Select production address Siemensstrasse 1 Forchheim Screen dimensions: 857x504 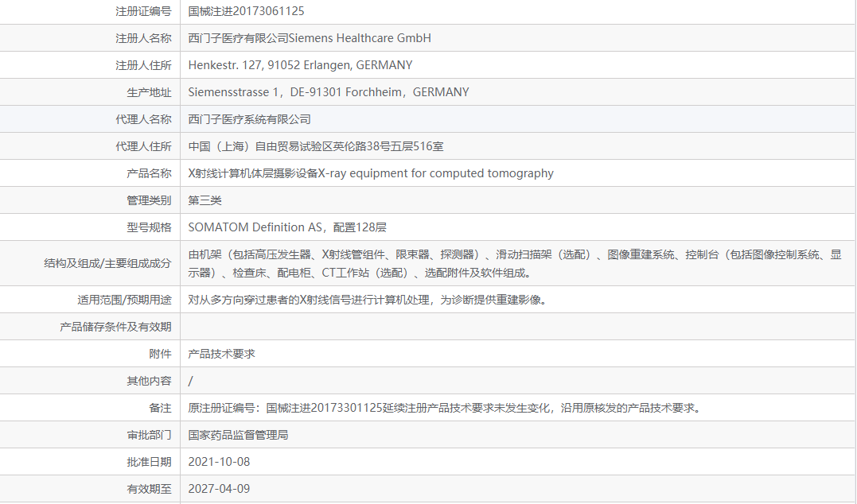click(329, 92)
